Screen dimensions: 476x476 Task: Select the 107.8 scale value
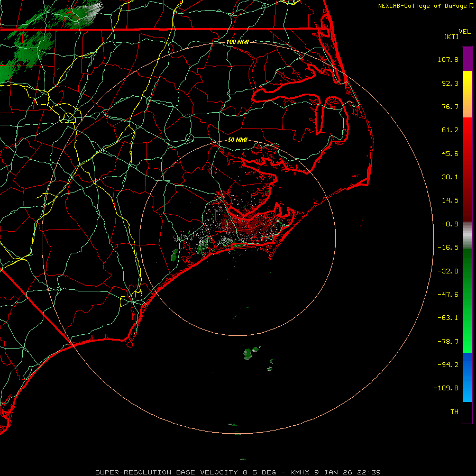(448, 59)
